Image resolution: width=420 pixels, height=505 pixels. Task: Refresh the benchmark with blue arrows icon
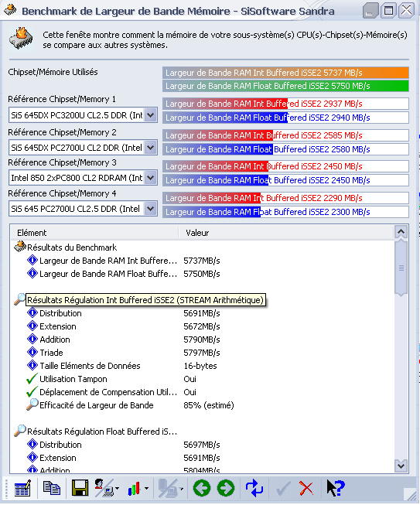(x=254, y=488)
